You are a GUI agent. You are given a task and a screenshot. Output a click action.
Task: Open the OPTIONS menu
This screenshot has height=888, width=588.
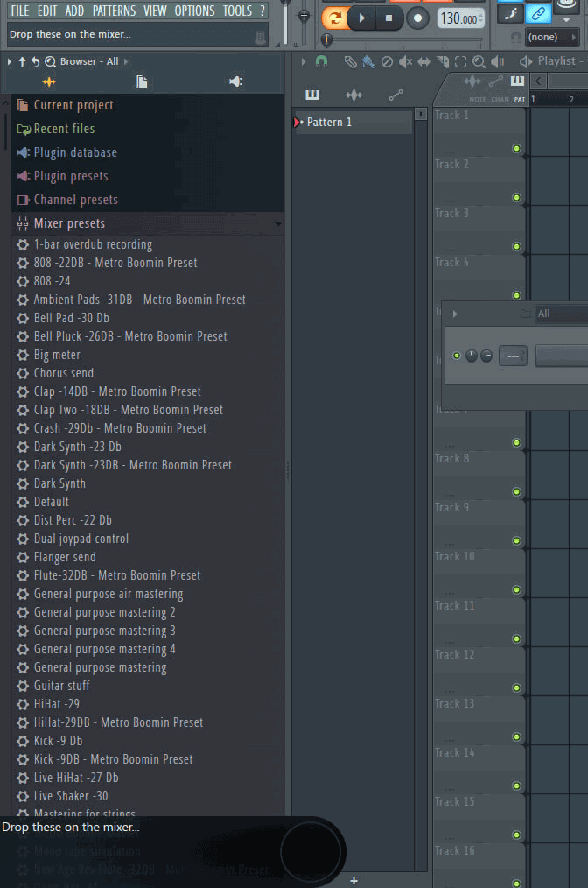pyautogui.click(x=194, y=11)
